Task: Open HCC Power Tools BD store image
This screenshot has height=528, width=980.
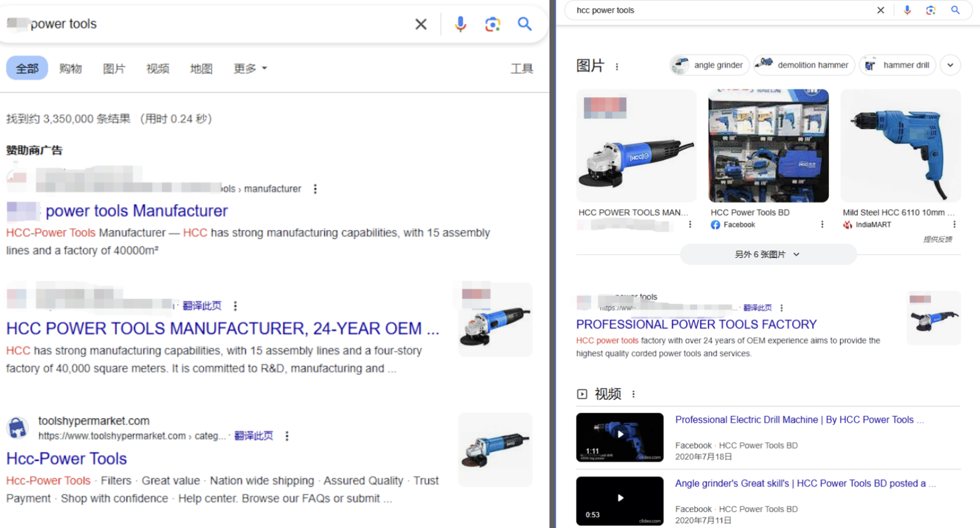Action: coord(768,146)
